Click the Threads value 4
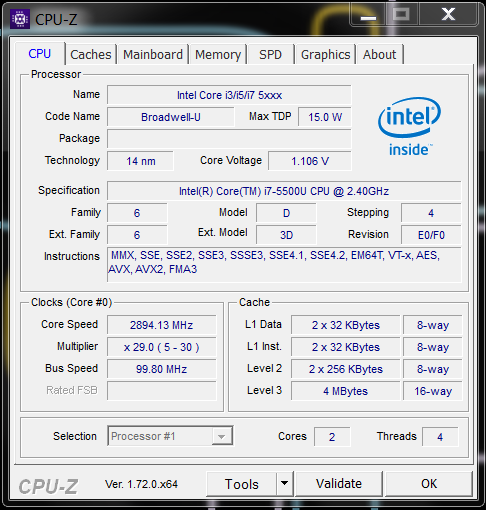Viewport: 486px width, 510px height. click(x=440, y=437)
